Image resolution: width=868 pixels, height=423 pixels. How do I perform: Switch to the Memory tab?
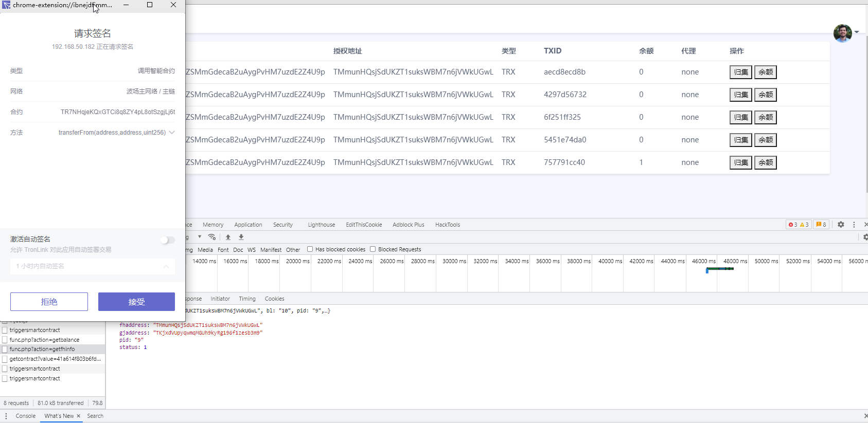pos(213,225)
